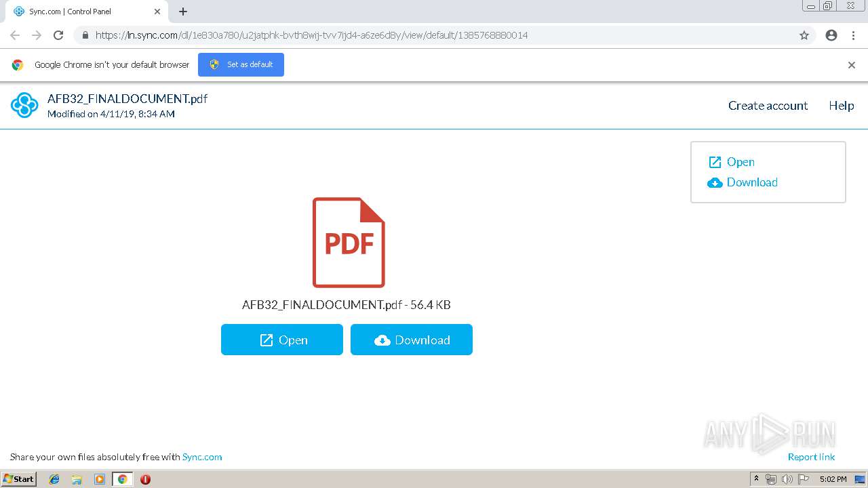
Task: Follow the Sync.com link in the footer
Action: click(x=202, y=457)
